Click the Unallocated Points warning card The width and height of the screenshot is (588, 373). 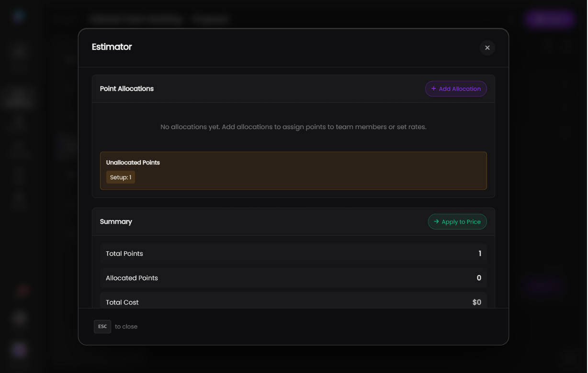click(294, 171)
